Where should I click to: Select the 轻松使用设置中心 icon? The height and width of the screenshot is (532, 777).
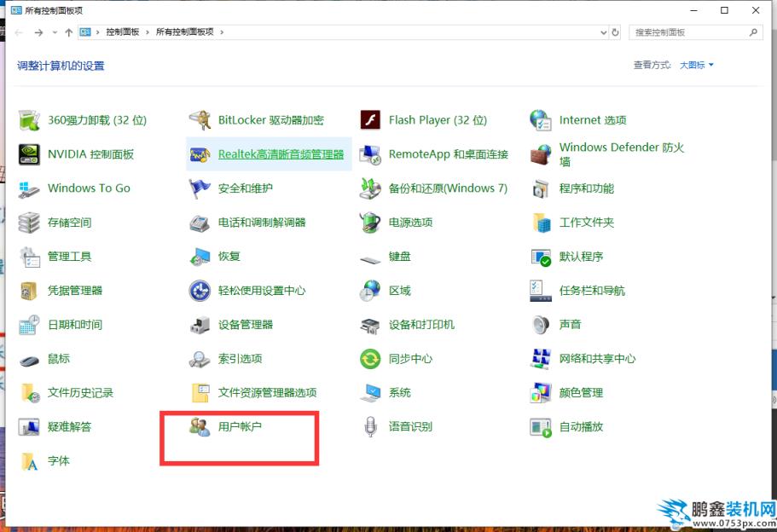pos(200,291)
